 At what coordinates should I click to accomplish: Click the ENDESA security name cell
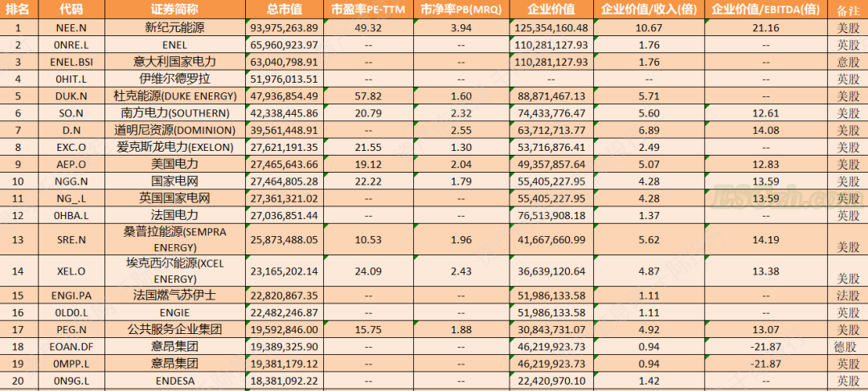(174, 381)
